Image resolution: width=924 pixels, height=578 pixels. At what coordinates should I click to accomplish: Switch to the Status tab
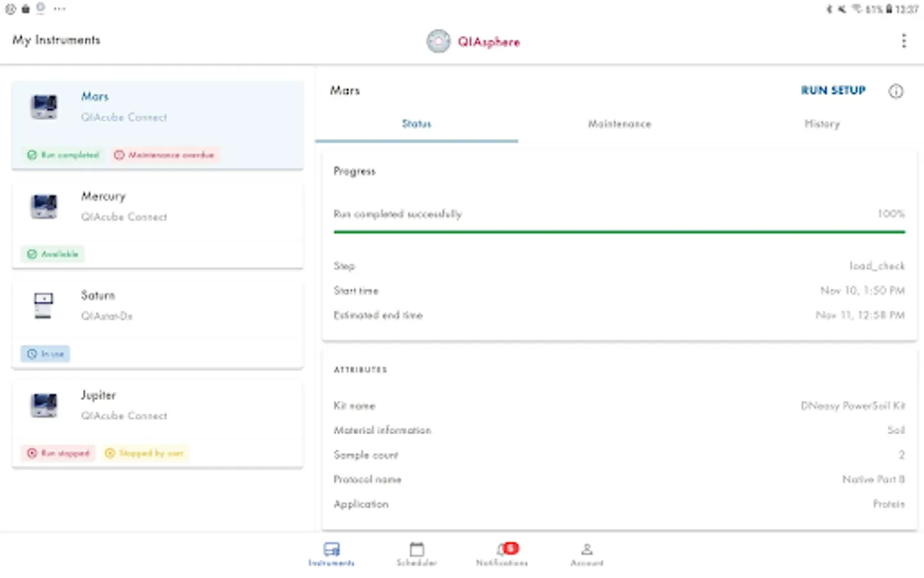[416, 124]
